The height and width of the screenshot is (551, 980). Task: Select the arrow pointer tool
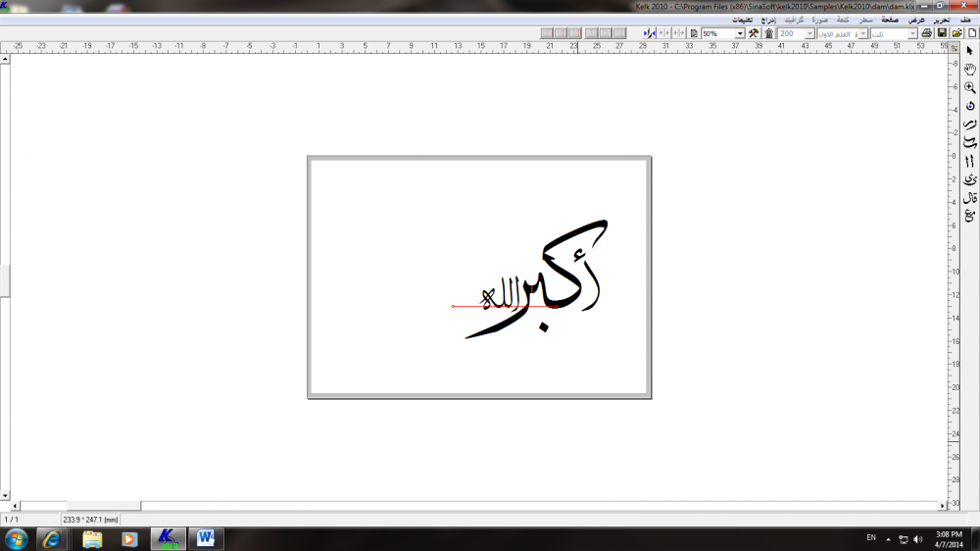pos(969,50)
